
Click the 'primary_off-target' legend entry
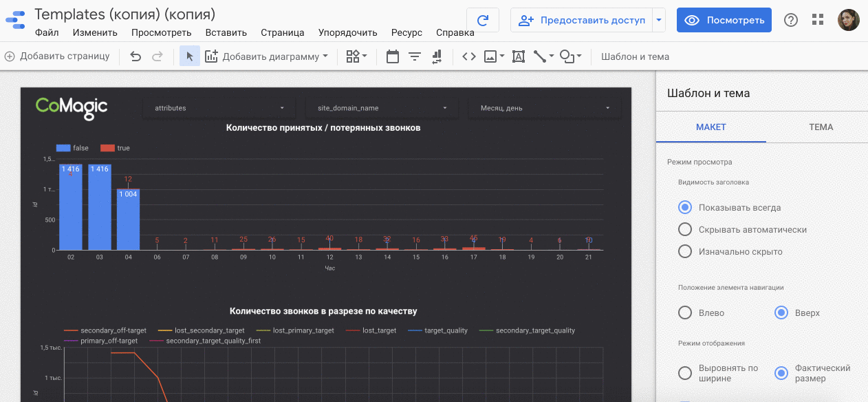point(101,341)
